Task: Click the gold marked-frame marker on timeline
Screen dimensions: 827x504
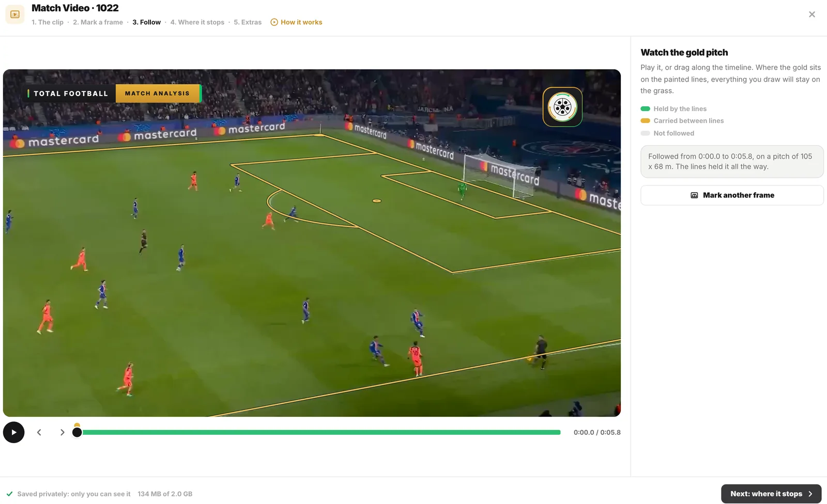Action: [x=77, y=425]
